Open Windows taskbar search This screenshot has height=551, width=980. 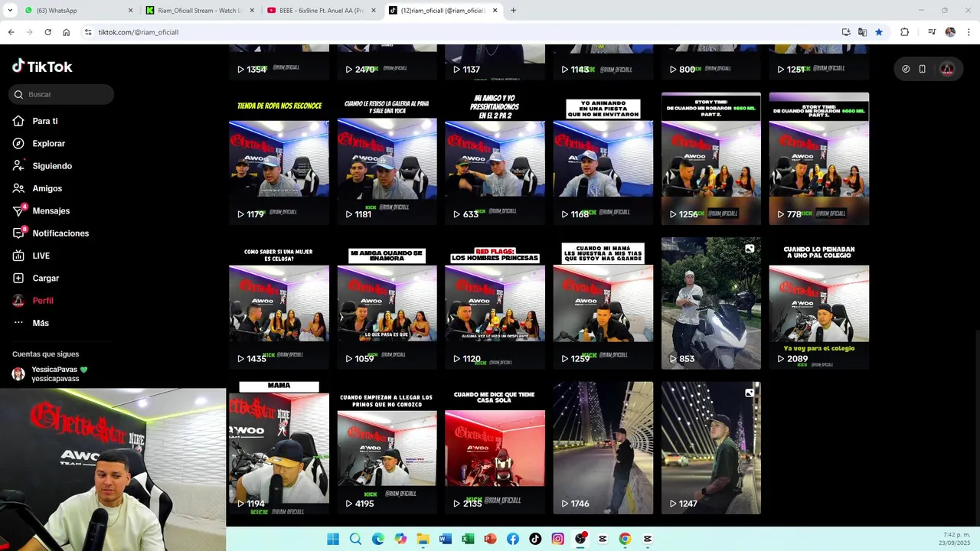(x=355, y=539)
